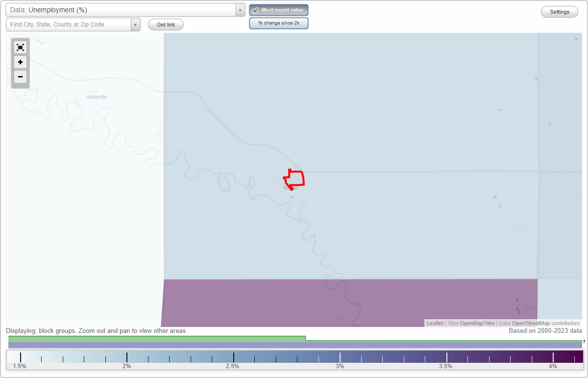Zoom in with the plus button
The width and height of the screenshot is (588, 378).
(x=20, y=62)
